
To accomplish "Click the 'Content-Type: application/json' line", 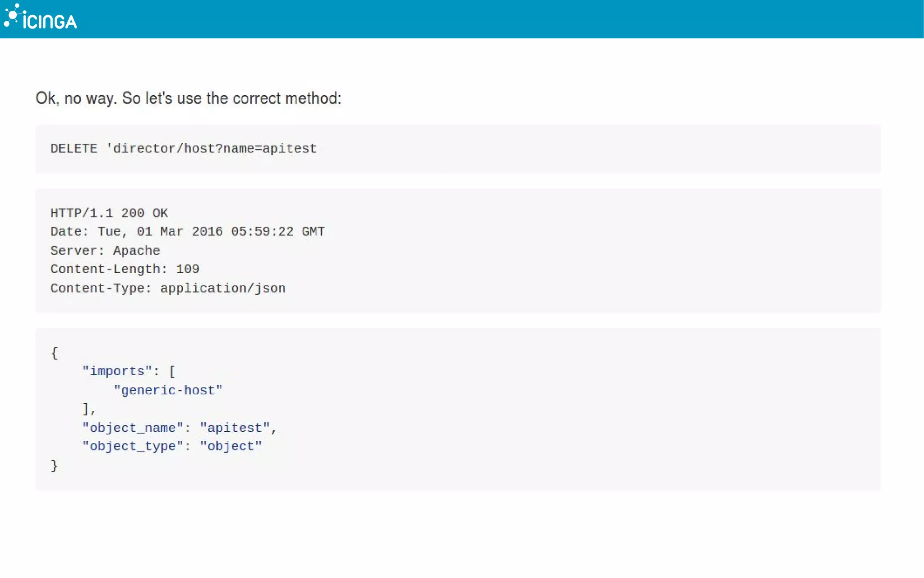I will coord(168,288).
